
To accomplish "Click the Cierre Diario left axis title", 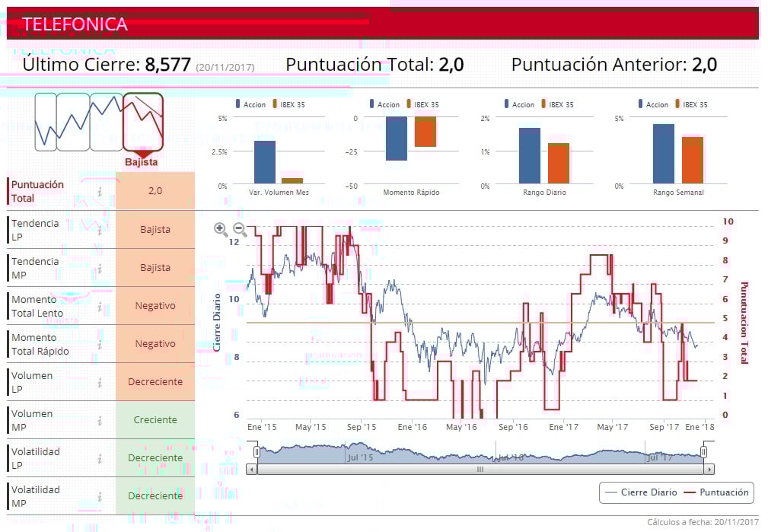I will (216, 323).
